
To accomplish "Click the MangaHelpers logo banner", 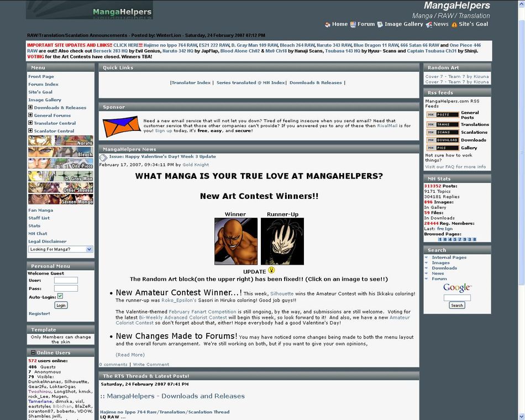I will point(90,10).
